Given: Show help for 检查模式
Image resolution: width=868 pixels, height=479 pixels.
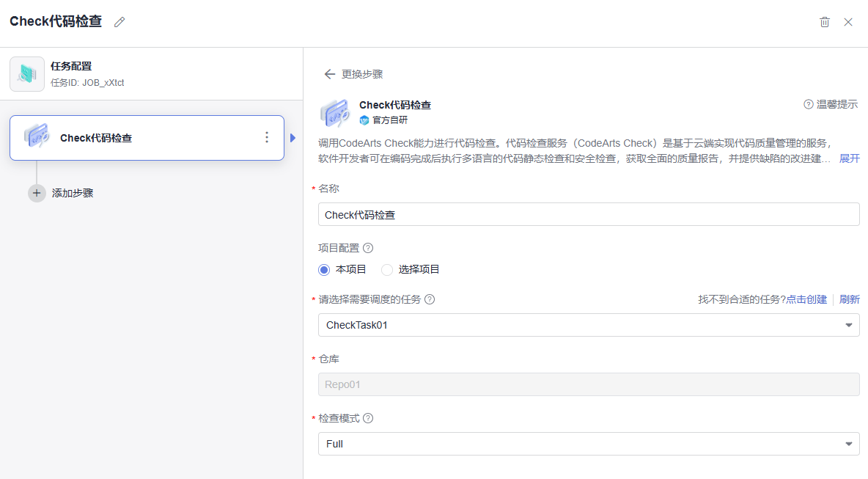Looking at the screenshot, I should pos(368,419).
